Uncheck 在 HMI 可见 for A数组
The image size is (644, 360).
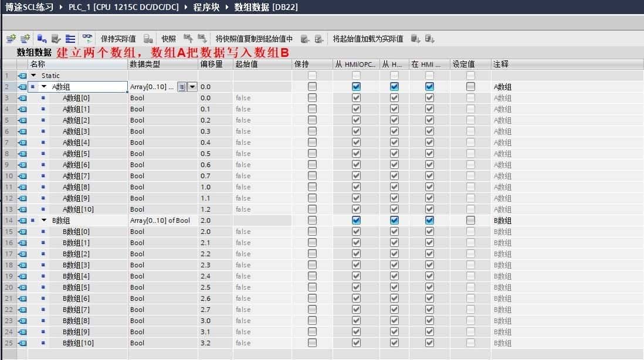pos(429,86)
